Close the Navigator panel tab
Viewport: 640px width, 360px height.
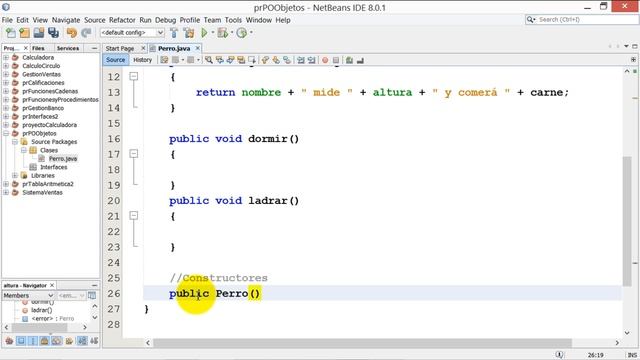52,285
